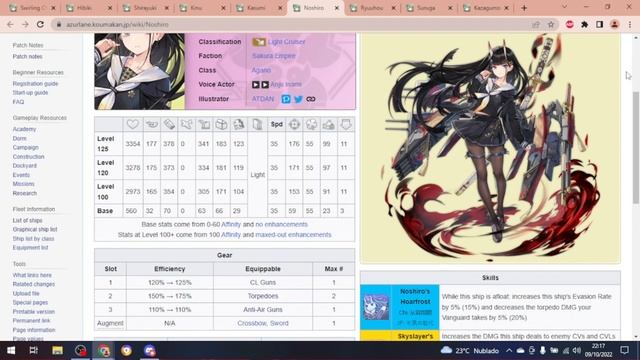640x360 pixels.
Task: Play first voice actor sample button
Action: [x=256, y=84]
